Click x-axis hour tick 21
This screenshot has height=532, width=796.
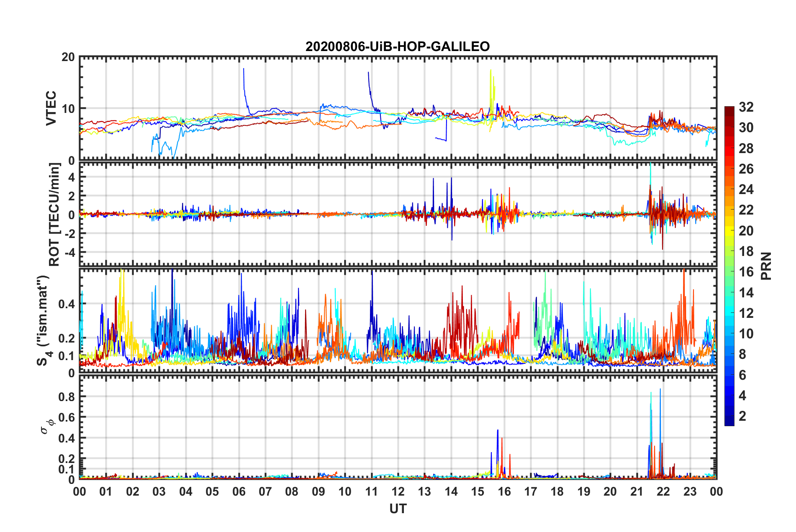[x=637, y=491]
